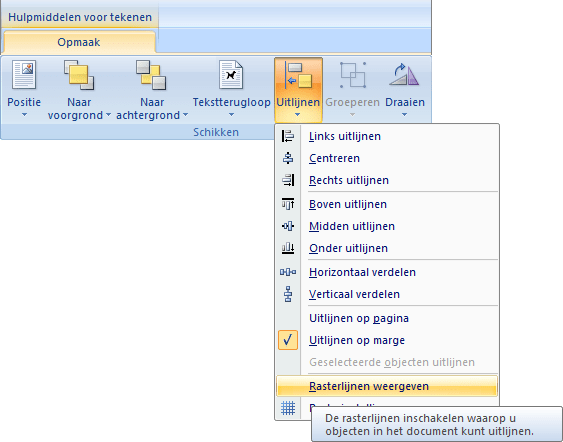
Task: Switch to the Opmaak ribbon tab
Action: (x=79, y=42)
